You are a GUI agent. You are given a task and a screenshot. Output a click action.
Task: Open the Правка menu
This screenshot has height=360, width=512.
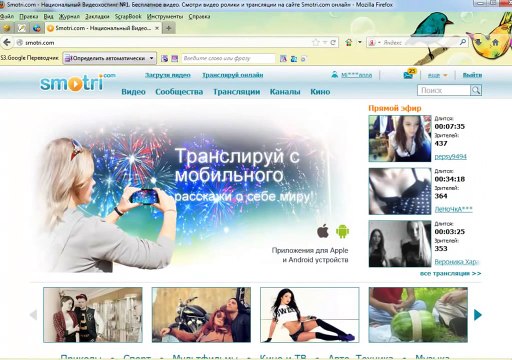[x=29, y=16]
